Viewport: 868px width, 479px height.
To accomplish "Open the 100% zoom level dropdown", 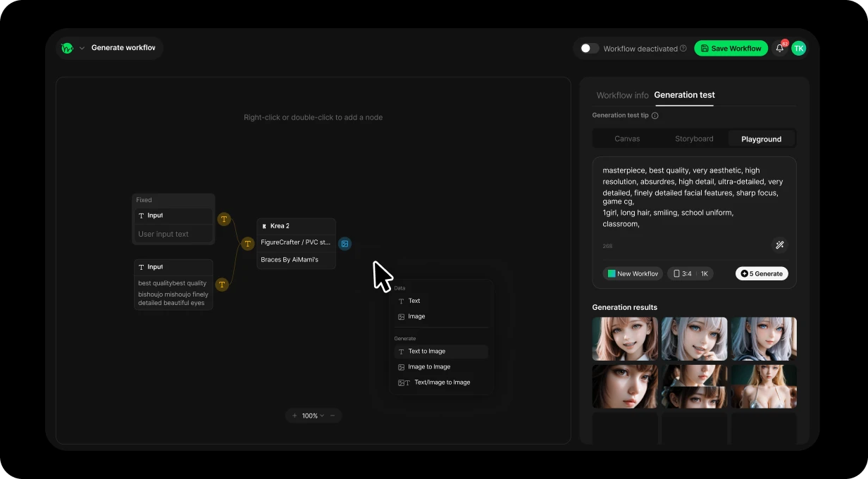I will point(314,416).
